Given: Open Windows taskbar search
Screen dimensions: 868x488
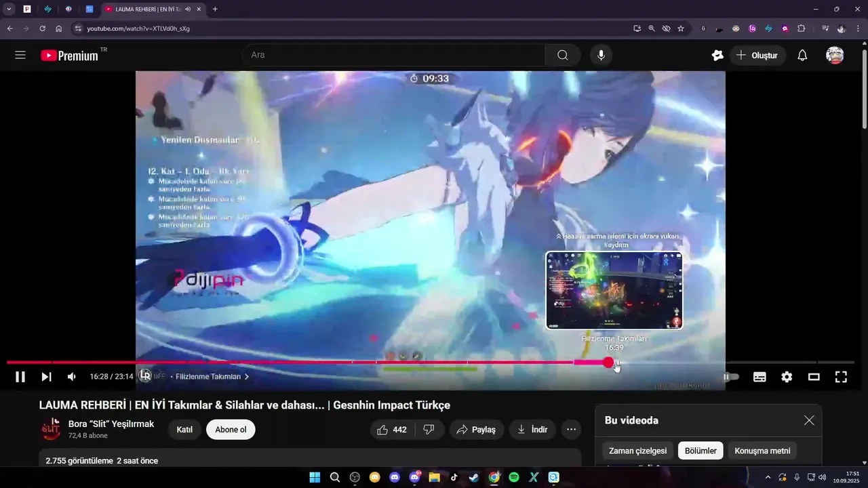Looking at the screenshot, I should pos(335,477).
